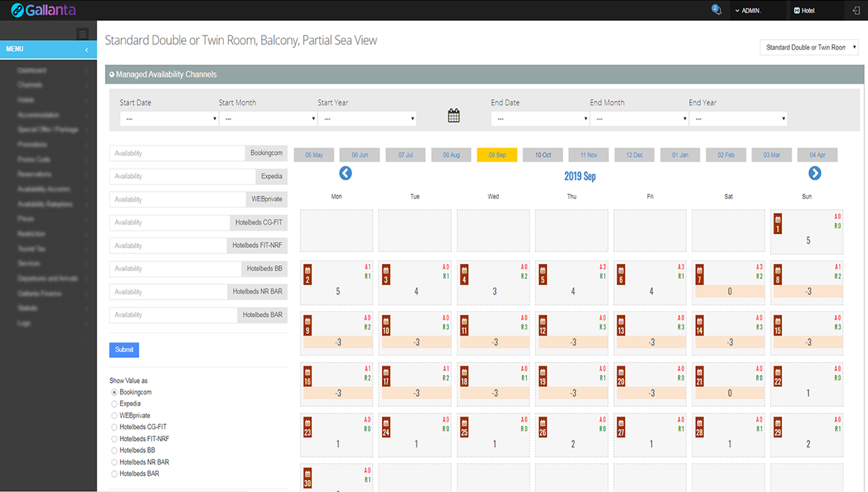Click the calendar icon for day 13
This screenshot has width=868, height=492.
coord(621,326)
